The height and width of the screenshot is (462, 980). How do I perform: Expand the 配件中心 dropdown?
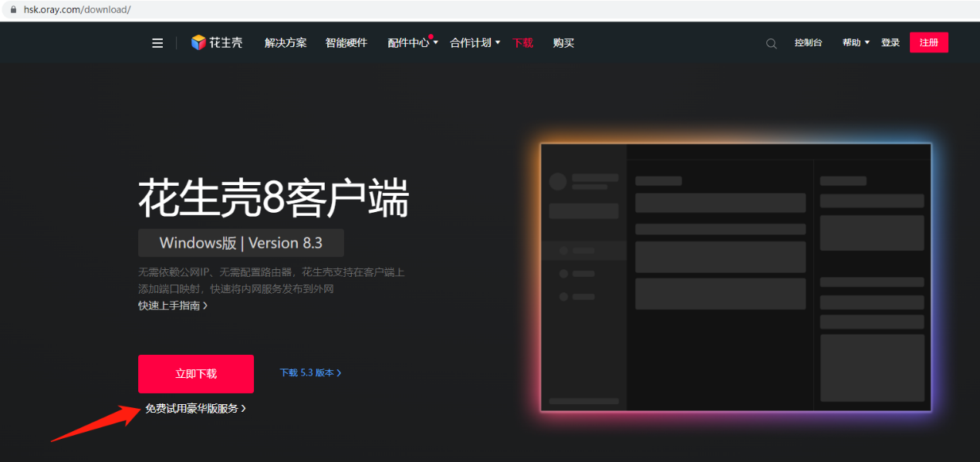pyautogui.click(x=413, y=43)
